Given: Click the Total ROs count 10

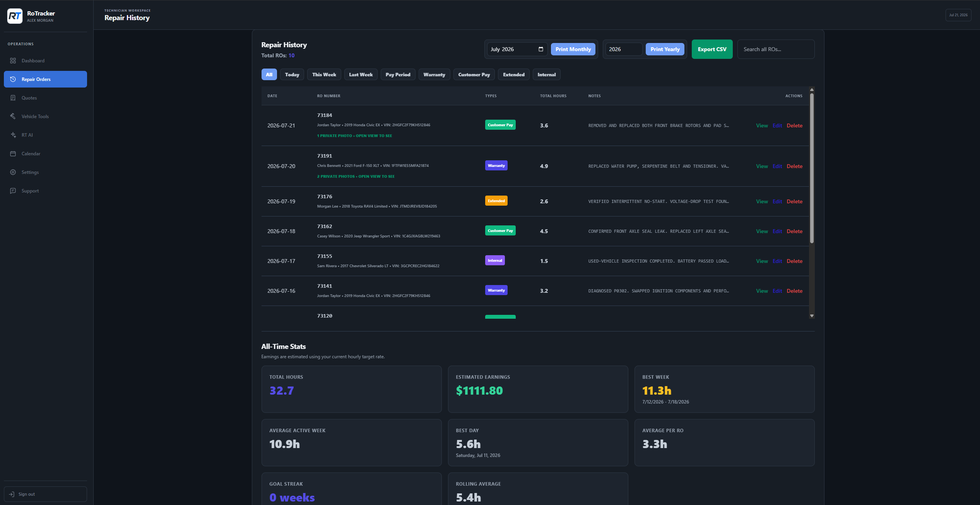Looking at the screenshot, I should click(291, 55).
